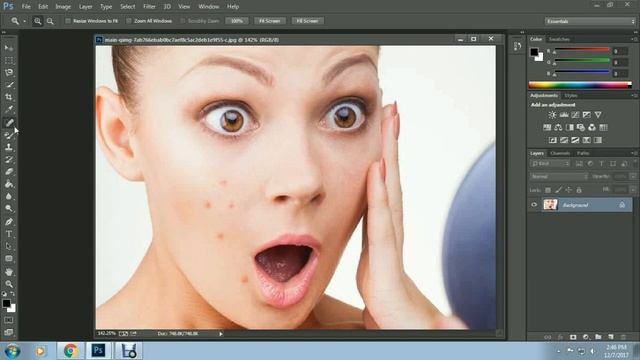Add a Levels adjustment
The image size is (640, 360).
pos(564,115)
